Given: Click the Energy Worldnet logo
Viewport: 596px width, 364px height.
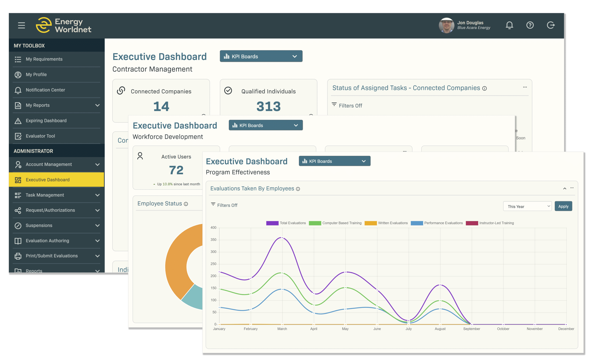Looking at the screenshot, I should [x=64, y=25].
